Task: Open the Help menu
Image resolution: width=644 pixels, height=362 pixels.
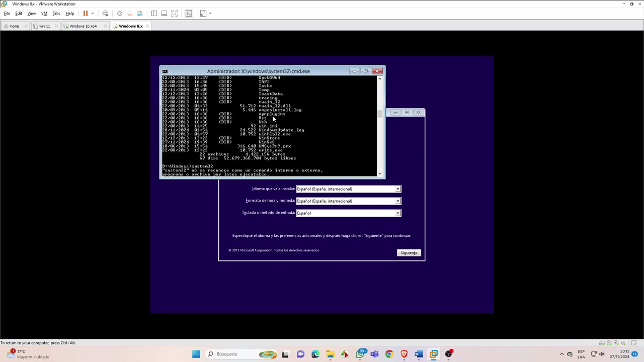Action: tap(69, 14)
